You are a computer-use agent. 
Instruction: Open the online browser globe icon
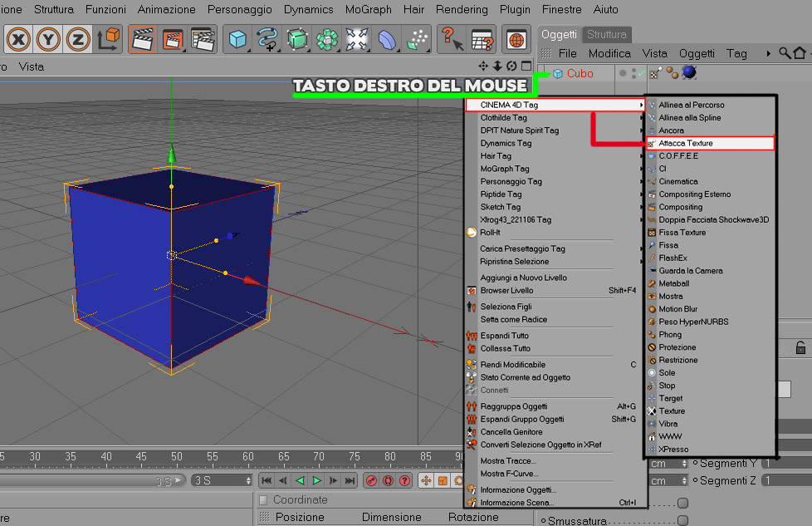click(516, 39)
